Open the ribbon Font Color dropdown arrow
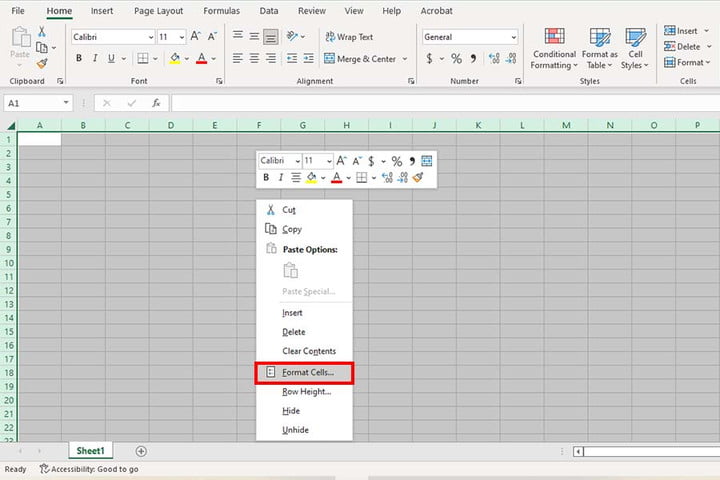720x480 pixels. pos(214,59)
